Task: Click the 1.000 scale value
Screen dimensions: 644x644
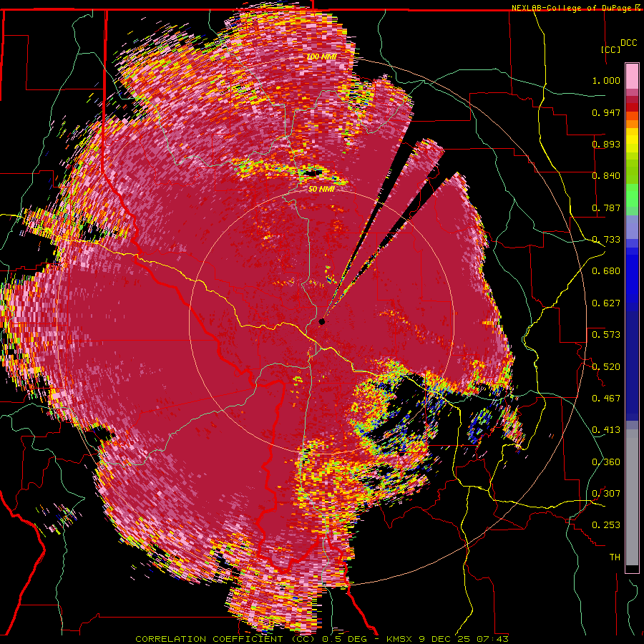Action: pos(606,80)
